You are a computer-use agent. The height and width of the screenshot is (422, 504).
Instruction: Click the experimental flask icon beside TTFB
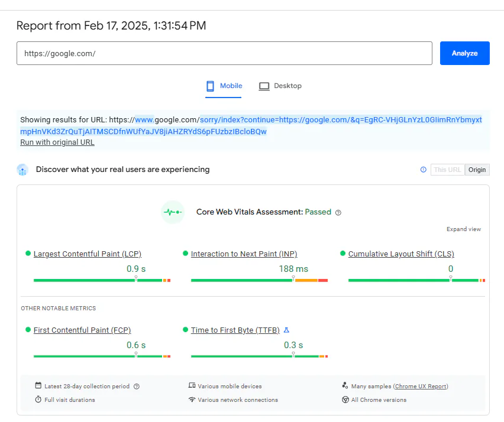(286, 330)
